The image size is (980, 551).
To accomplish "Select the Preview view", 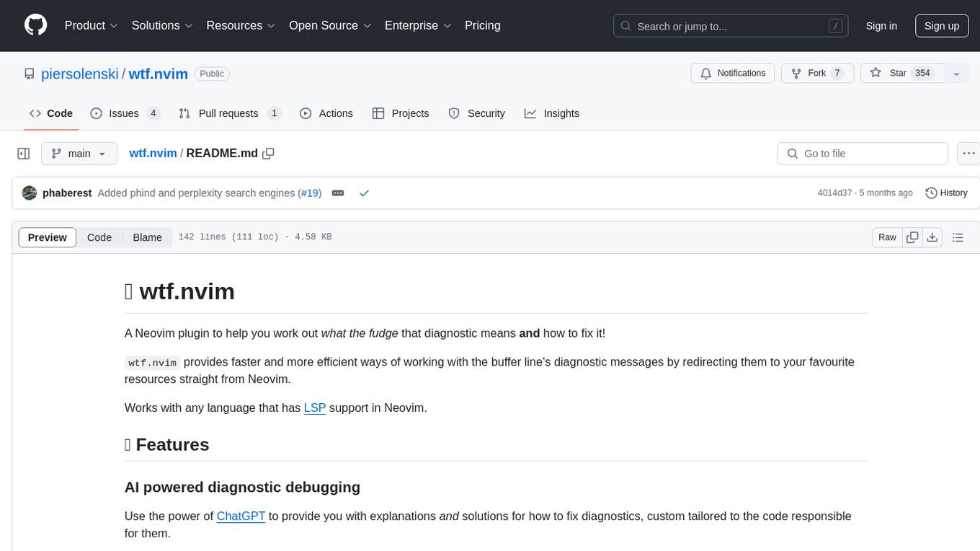I will tap(48, 237).
